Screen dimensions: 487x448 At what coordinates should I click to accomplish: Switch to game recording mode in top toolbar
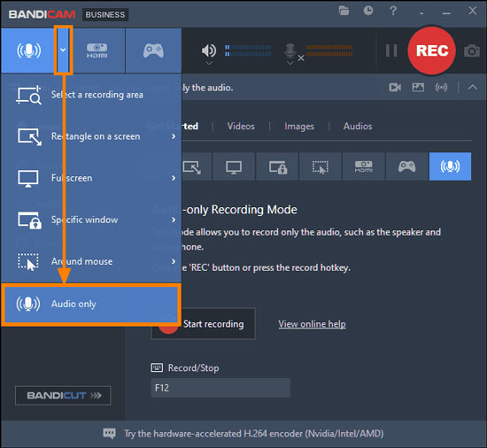pos(153,50)
